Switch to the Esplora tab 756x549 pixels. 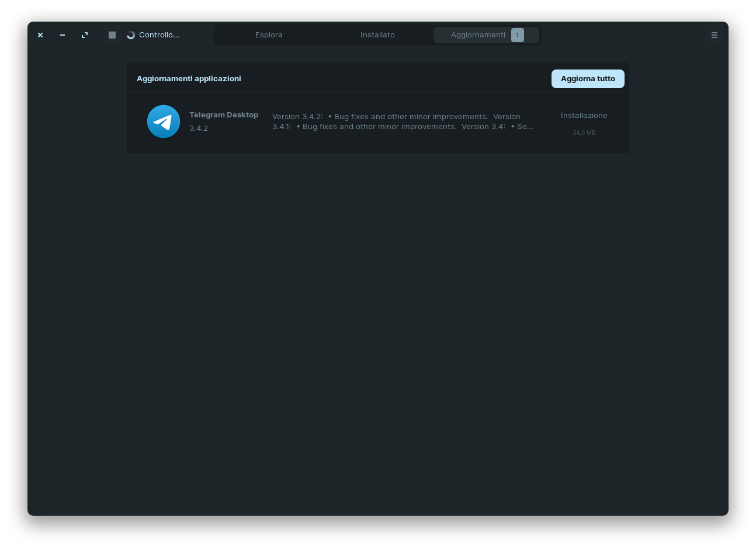(269, 35)
